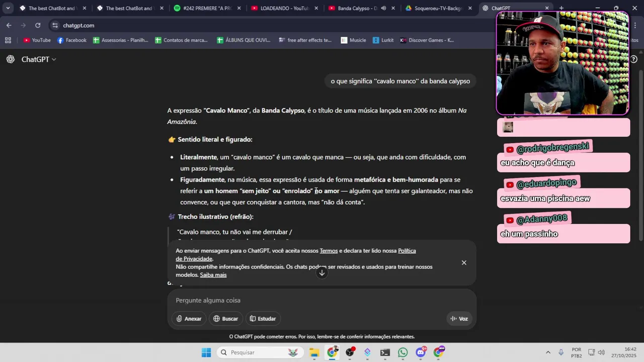Open the Saiba mais link

213,275
